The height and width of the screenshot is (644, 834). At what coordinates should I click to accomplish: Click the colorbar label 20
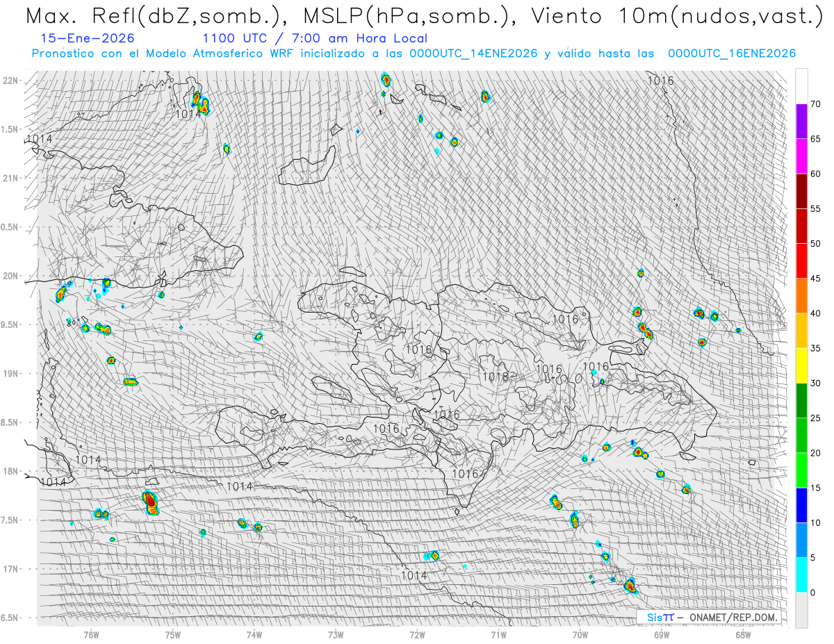coord(815,453)
